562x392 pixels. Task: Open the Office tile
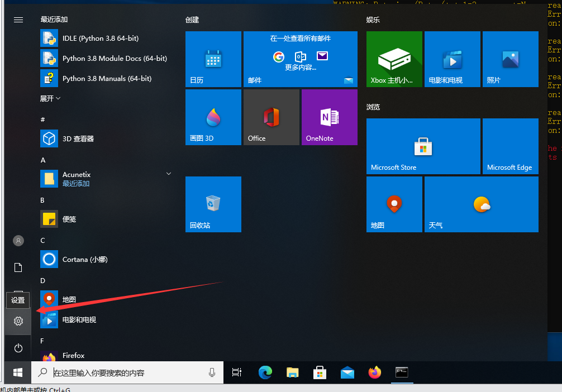point(271,117)
